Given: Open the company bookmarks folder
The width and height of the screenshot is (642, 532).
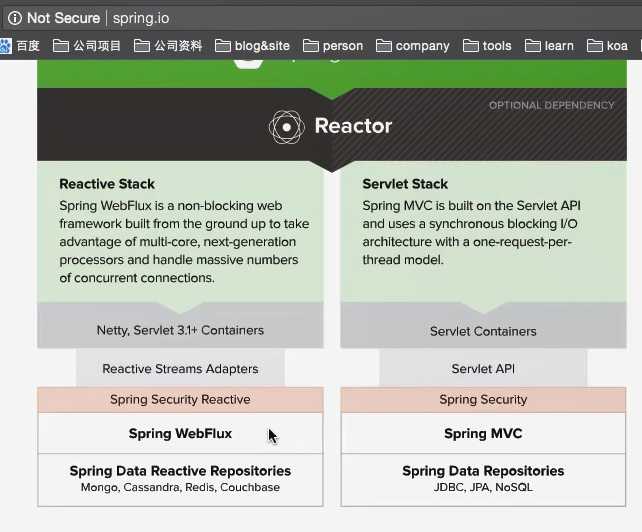Looking at the screenshot, I should click(x=412, y=45).
